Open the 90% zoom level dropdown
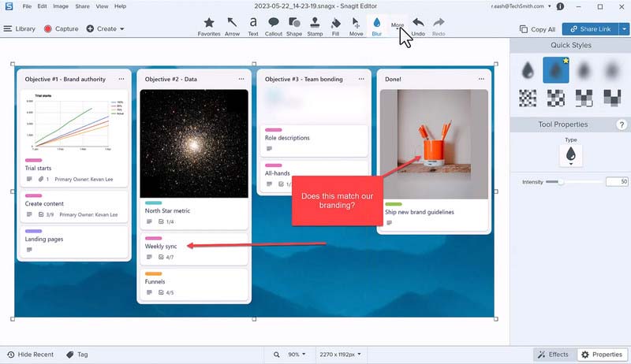The width and height of the screenshot is (631, 364). (x=297, y=355)
